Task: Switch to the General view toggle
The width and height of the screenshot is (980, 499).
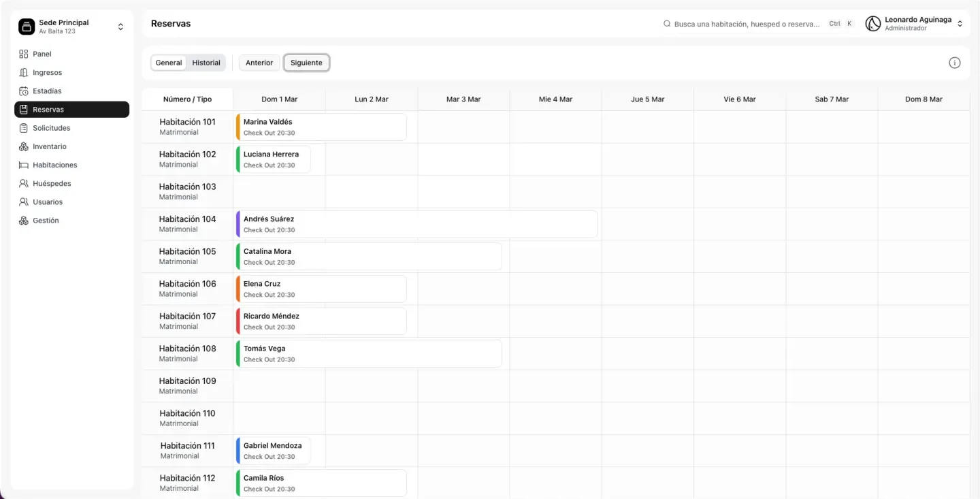Action: coord(169,63)
